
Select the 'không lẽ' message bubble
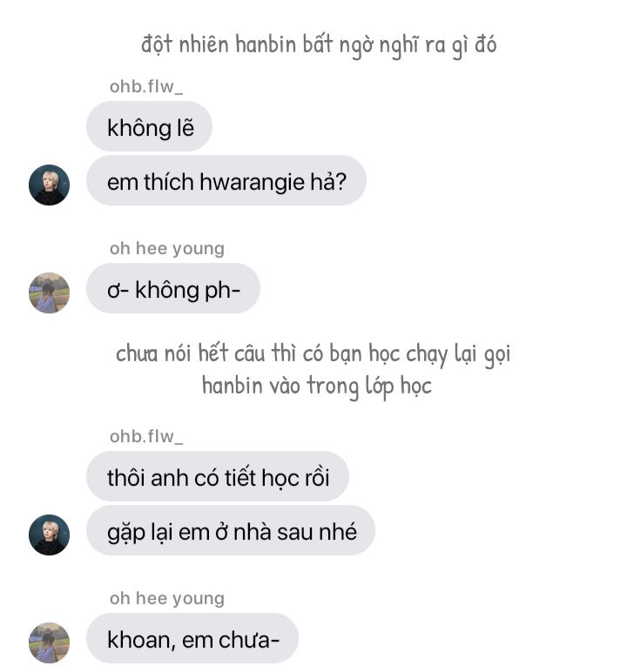tap(149, 126)
